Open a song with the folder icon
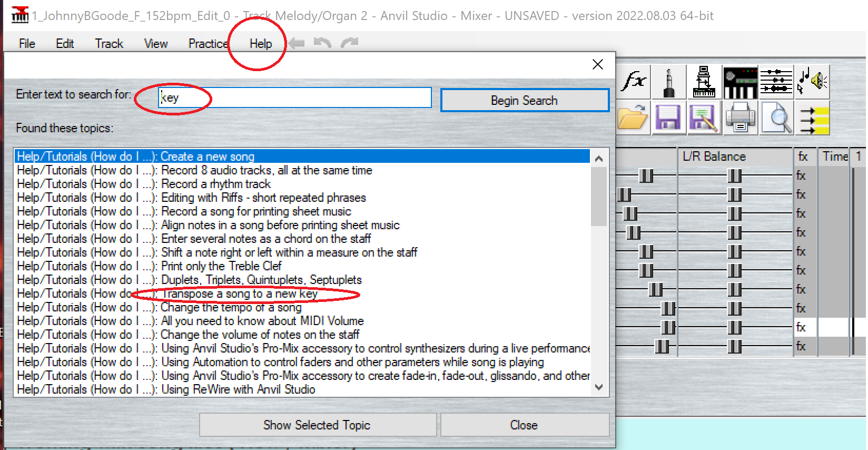Viewport: 868px width, 450px height. (633, 118)
